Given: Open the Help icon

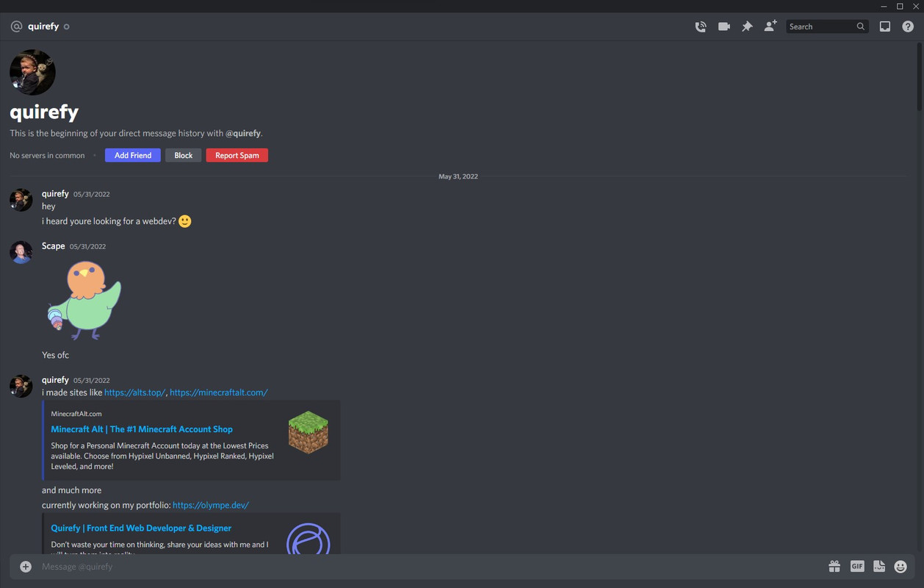Looking at the screenshot, I should click(x=909, y=26).
